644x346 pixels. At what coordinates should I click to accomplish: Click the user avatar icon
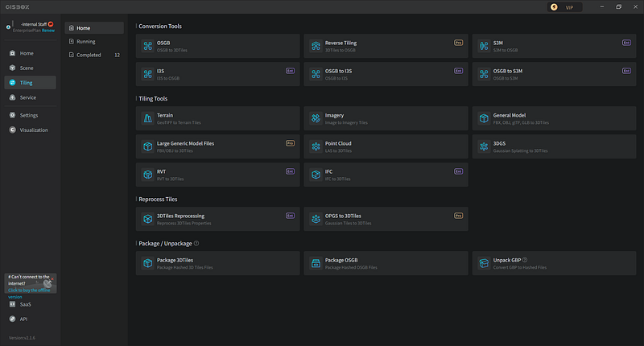tap(8, 27)
